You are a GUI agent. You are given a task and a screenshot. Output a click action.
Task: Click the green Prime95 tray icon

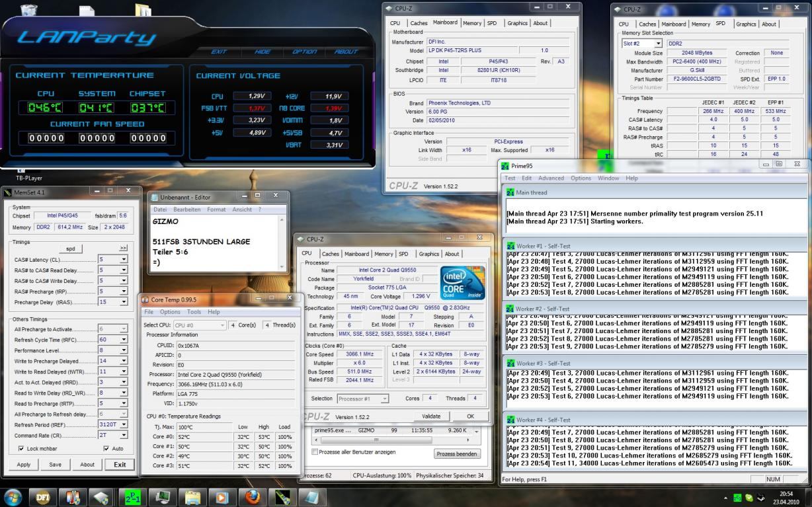(x=736, y=497)
